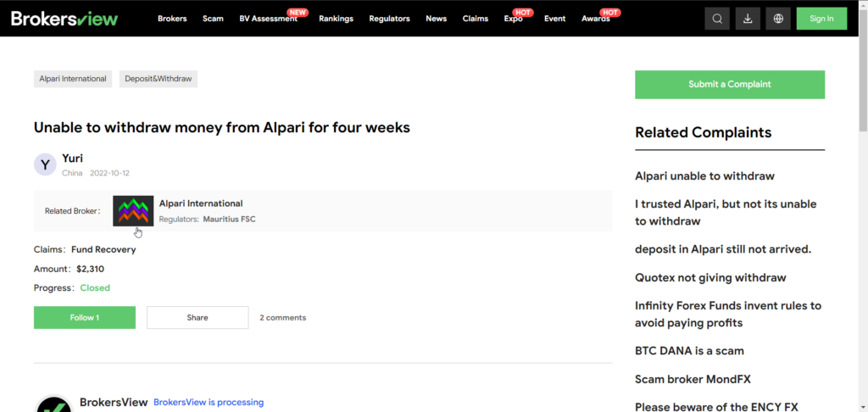Click the Fund Recovery claim text
This screenshot has height=412, width=868.
point(103,250)
